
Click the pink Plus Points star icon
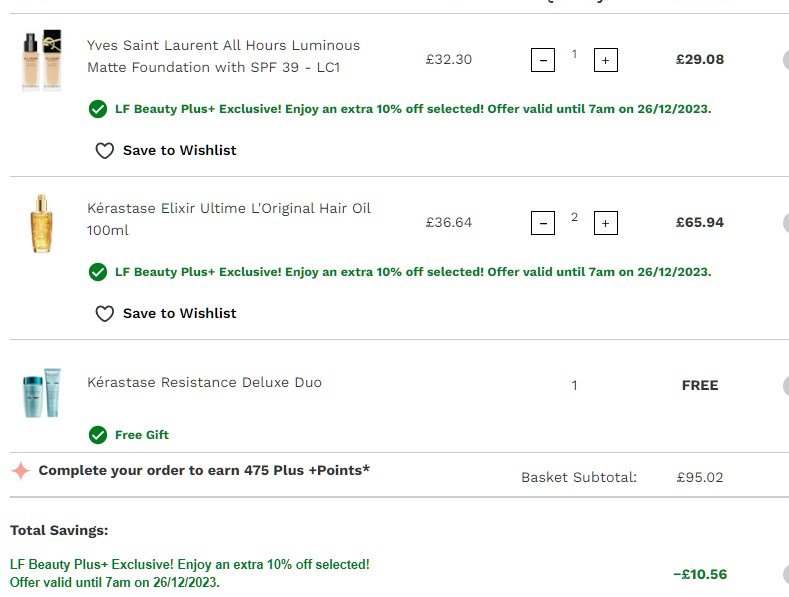pyautogui.click(x=20, y=470)
